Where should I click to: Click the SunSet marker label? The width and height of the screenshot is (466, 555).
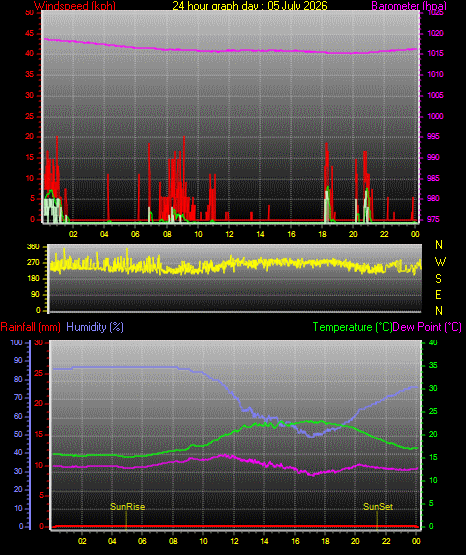tap(378, 507)
